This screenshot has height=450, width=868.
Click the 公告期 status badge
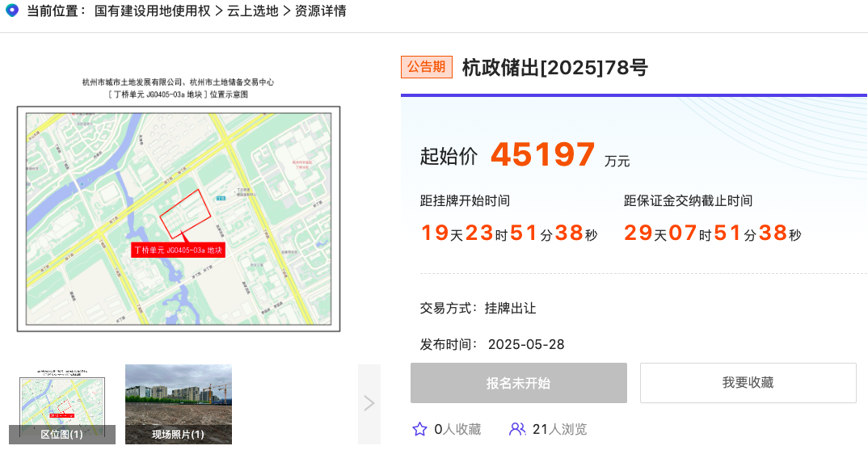[426, 67]
